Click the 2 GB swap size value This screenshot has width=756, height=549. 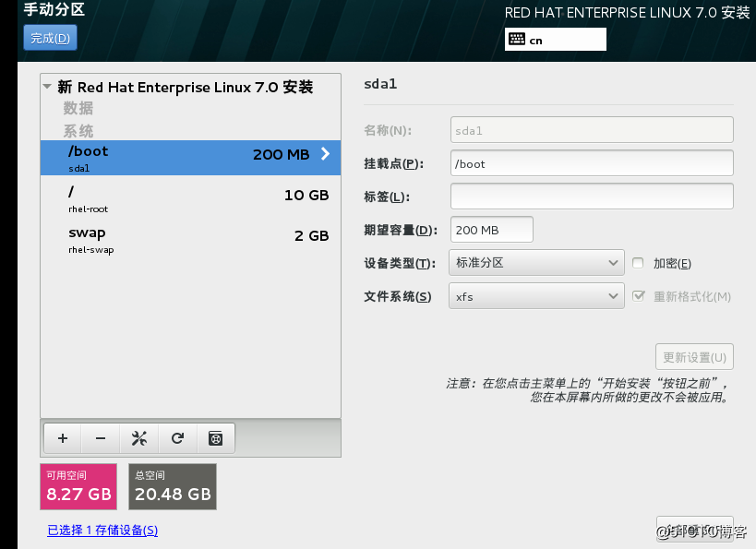311,235
